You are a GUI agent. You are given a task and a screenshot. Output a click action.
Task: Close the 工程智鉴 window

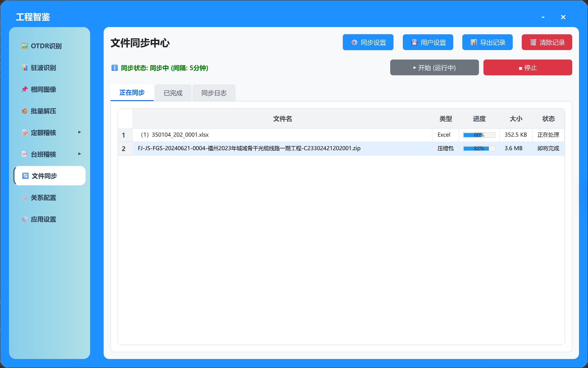[563, 17]
